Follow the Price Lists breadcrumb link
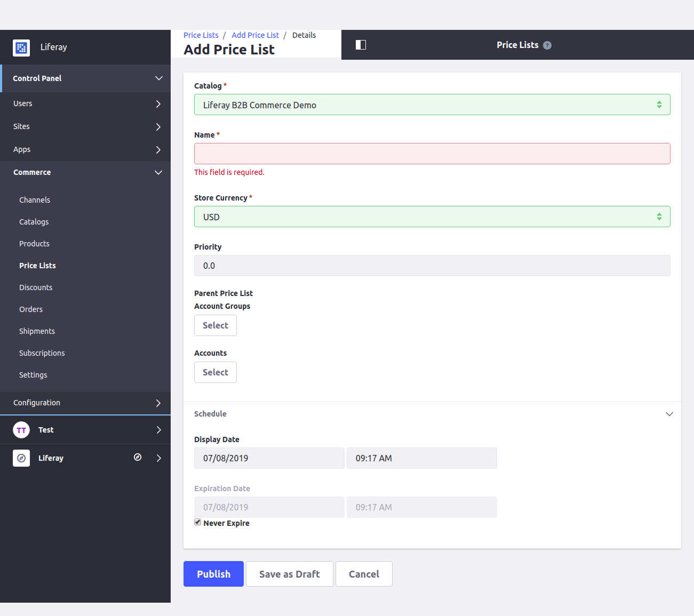Image resolution: width=694 pixels, height=616 pixels. click(201, 35)
